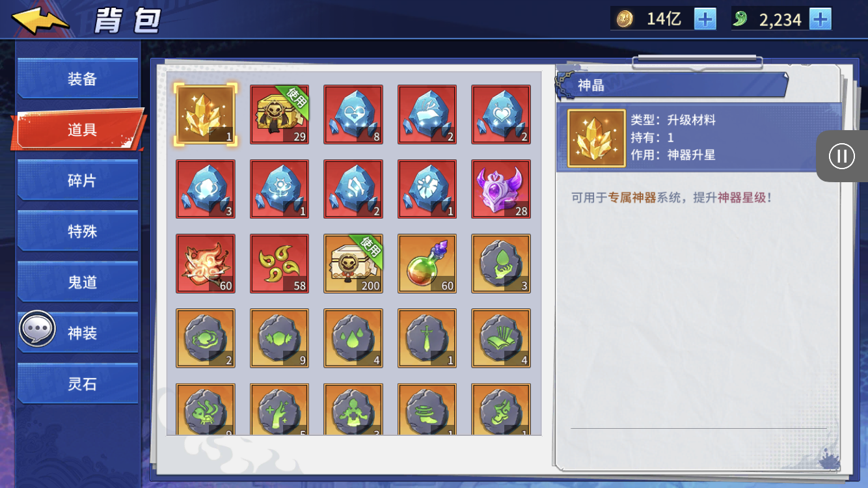This screenshot has width=868, height=488.
Task: Open the 鬼道 tab
Action: coord(78,282)
